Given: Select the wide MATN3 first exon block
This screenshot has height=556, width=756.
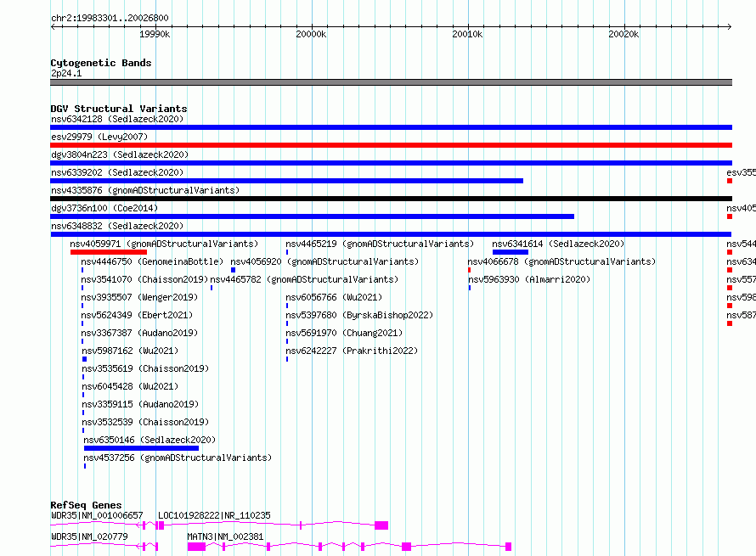Looking at the screenshot, I should 197,547.
